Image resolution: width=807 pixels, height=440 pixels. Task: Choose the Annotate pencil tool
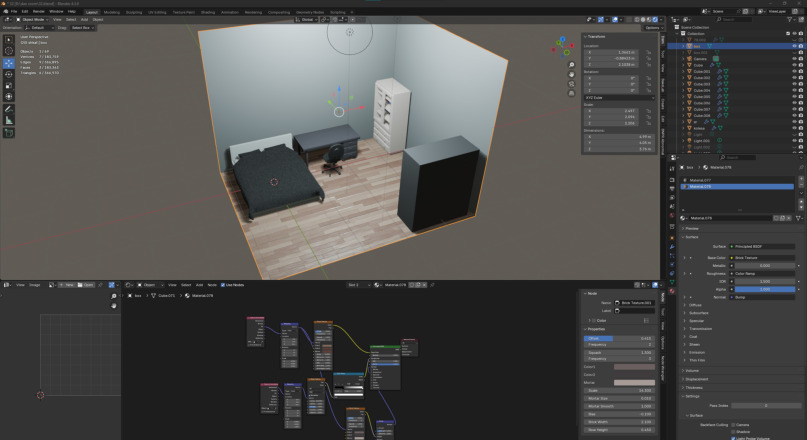tap(9, 108)
